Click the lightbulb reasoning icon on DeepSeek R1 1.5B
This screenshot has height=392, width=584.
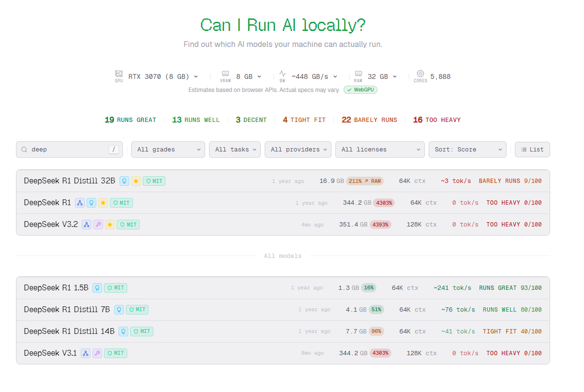pyautogui.click(x=97, y=288)
